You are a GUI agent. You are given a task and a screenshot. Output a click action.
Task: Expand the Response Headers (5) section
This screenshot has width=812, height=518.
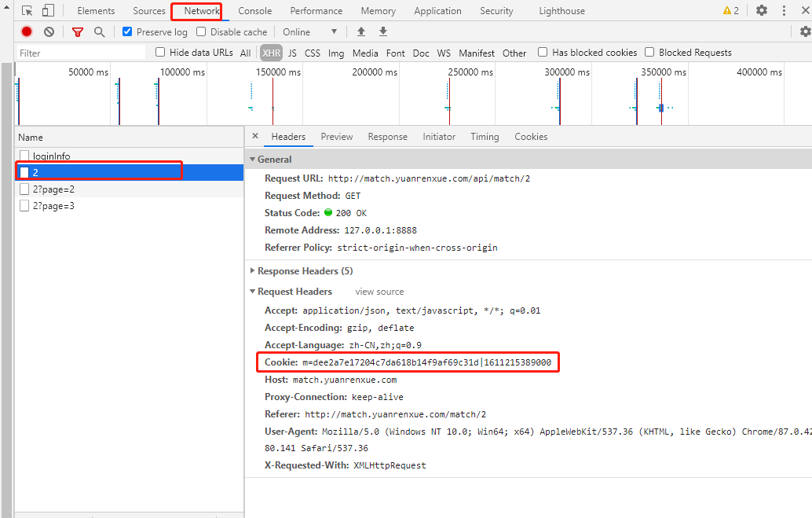click(x=305, y=271)
